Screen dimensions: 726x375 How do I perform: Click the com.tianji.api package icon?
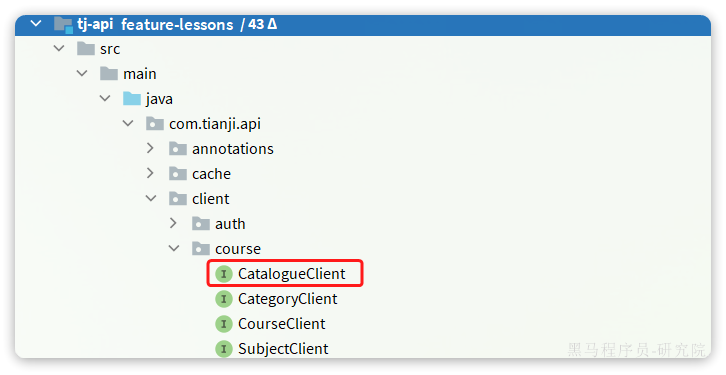tap(155, 124)
